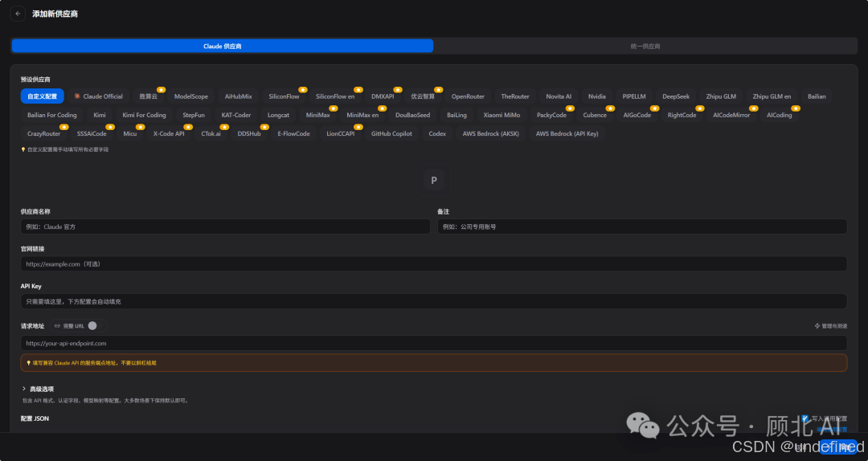Screen dimensions: 868x461
Task: Select the Kimi For Coding preset
Action: (x=144, y=115)
